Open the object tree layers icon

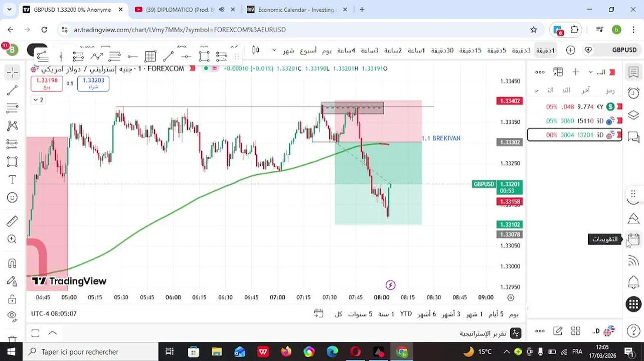633,115
